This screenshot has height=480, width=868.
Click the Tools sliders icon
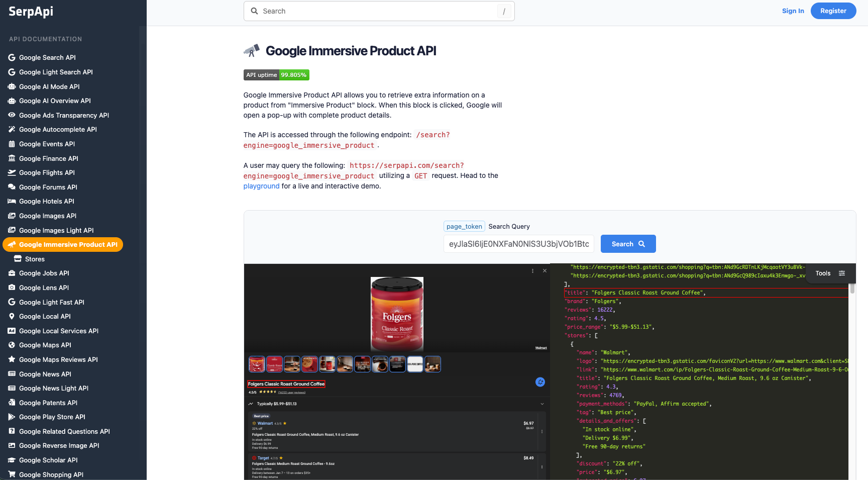[x=842, y=273]
